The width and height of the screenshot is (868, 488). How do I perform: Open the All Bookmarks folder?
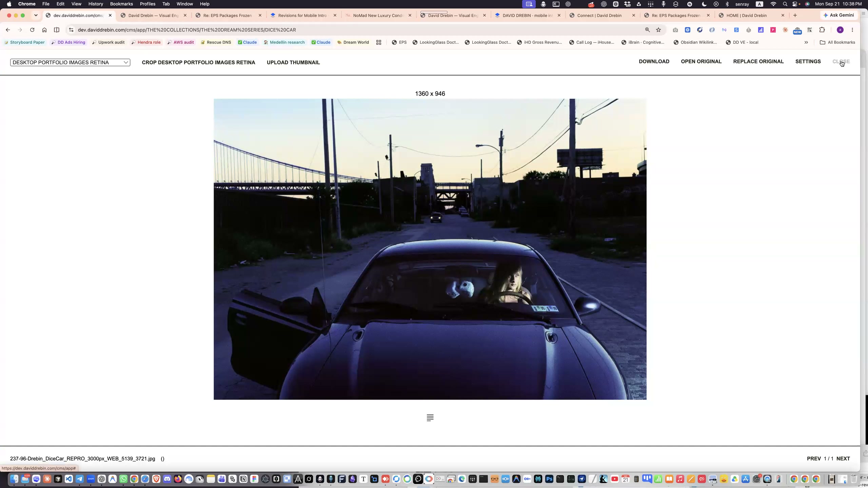[837, 42]
